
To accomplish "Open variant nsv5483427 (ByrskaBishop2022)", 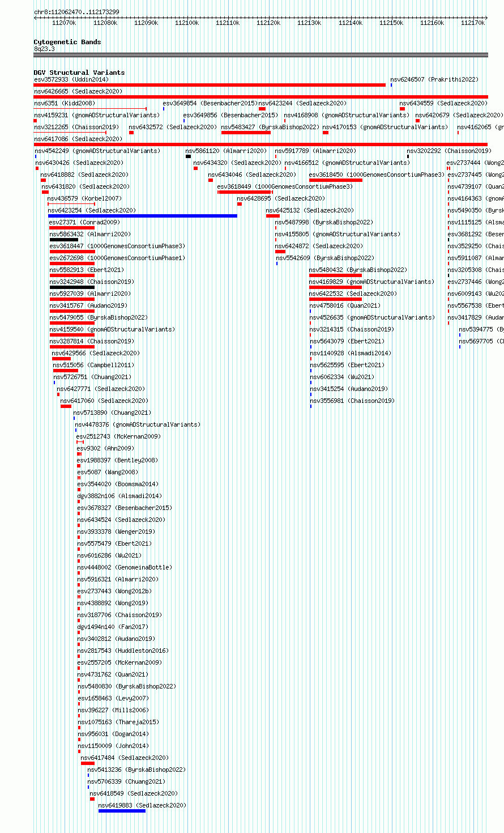I will point(270,127).
